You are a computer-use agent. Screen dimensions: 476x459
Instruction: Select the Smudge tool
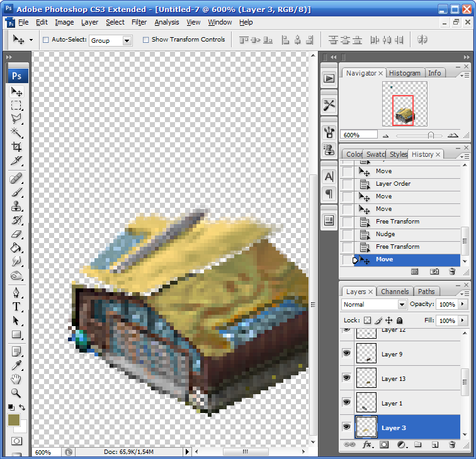16,261
